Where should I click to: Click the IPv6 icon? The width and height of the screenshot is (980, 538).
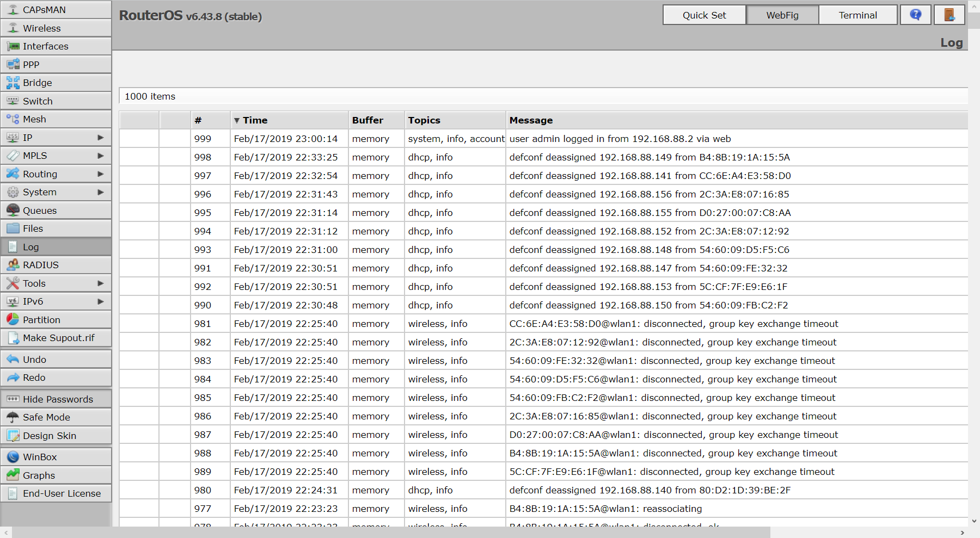tap(13, 301)
